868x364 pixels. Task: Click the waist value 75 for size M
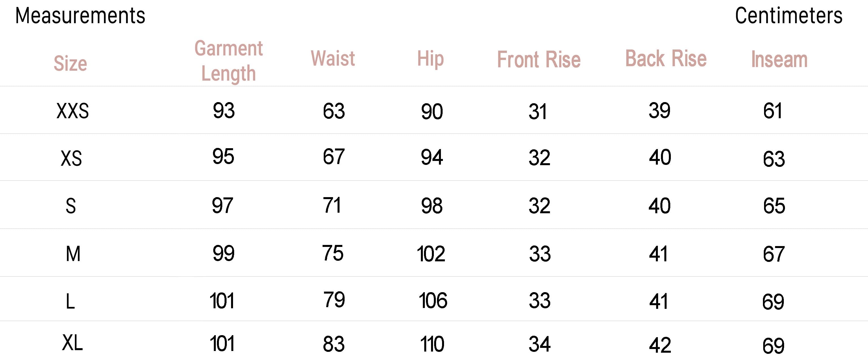332,253
